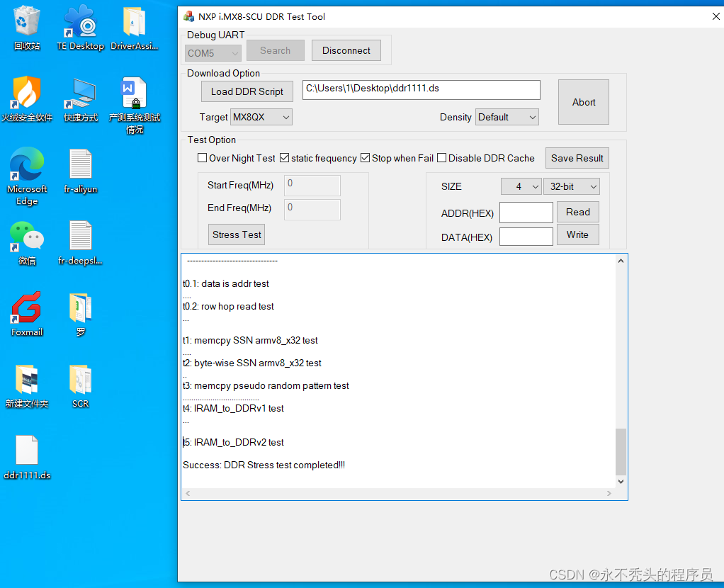Image resolution: width=724 pixels, height=588 pixels.
Task: Open SCR folder icon
Action: coord(80,385)
